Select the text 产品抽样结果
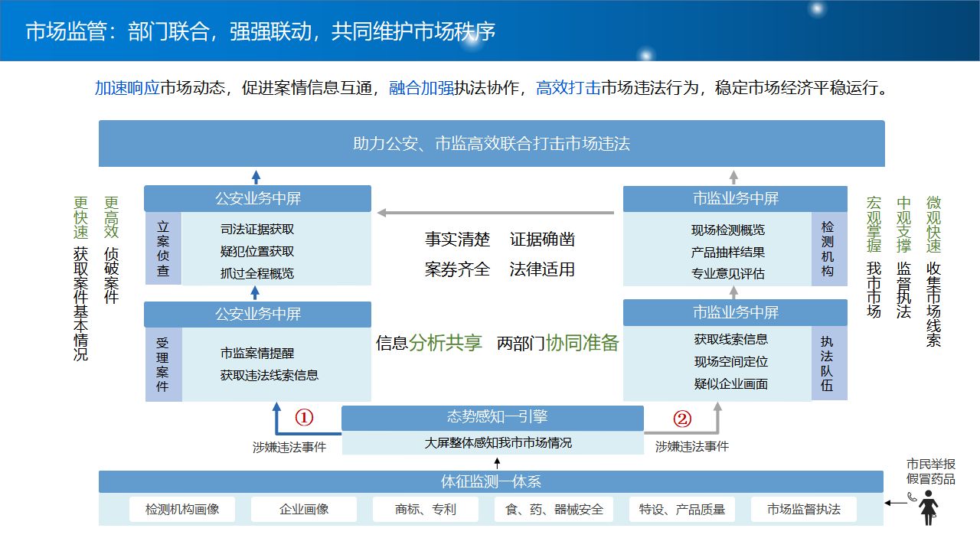980x551 pixels. point(728,252)
